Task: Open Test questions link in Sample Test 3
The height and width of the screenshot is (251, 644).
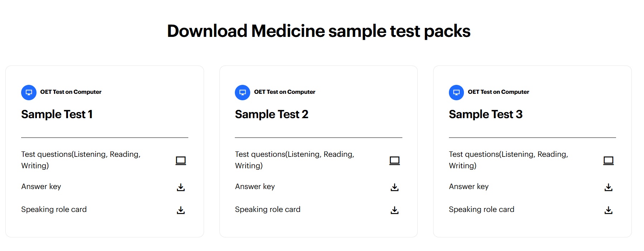Action: click(509, 160)
